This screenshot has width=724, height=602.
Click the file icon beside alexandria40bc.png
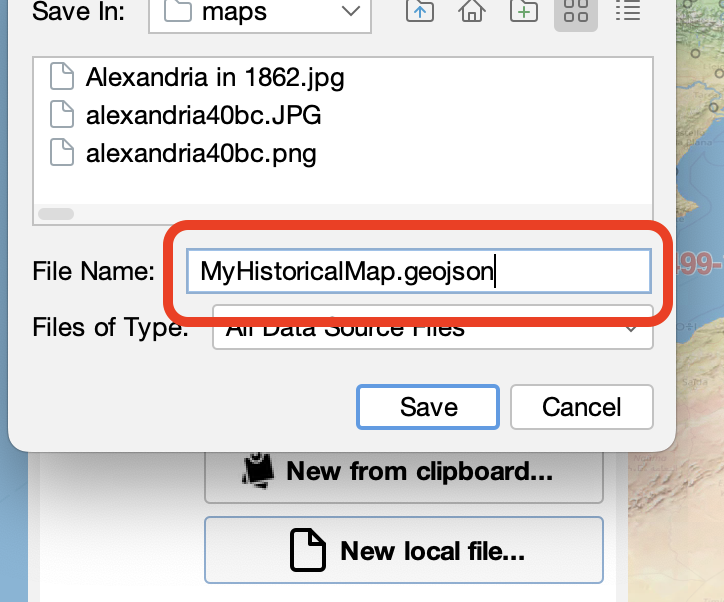coord(62,153)
